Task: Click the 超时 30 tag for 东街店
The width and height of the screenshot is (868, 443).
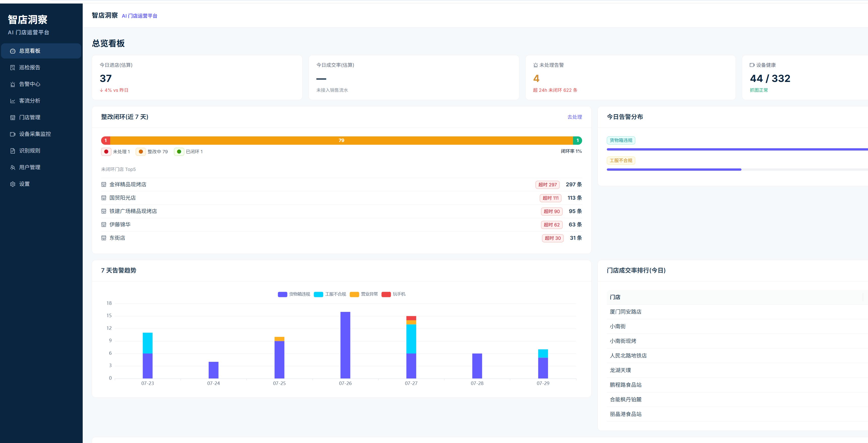Action: tap(553, 238)
